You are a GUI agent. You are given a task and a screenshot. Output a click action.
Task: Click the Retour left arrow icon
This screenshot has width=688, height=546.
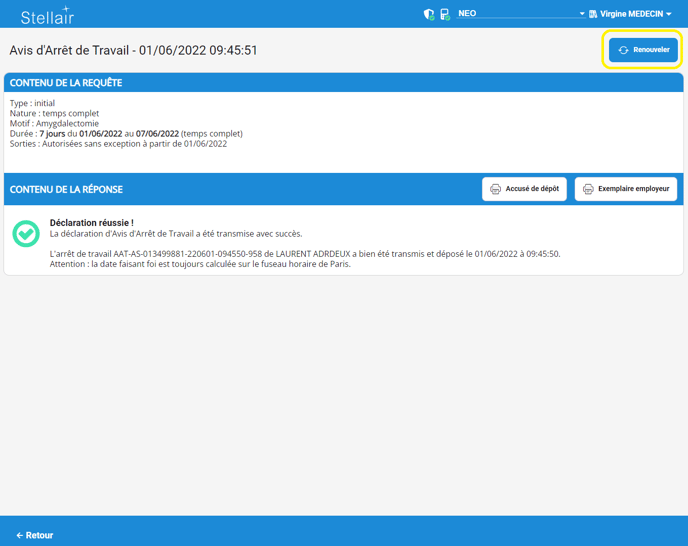[x=19, y=535]
